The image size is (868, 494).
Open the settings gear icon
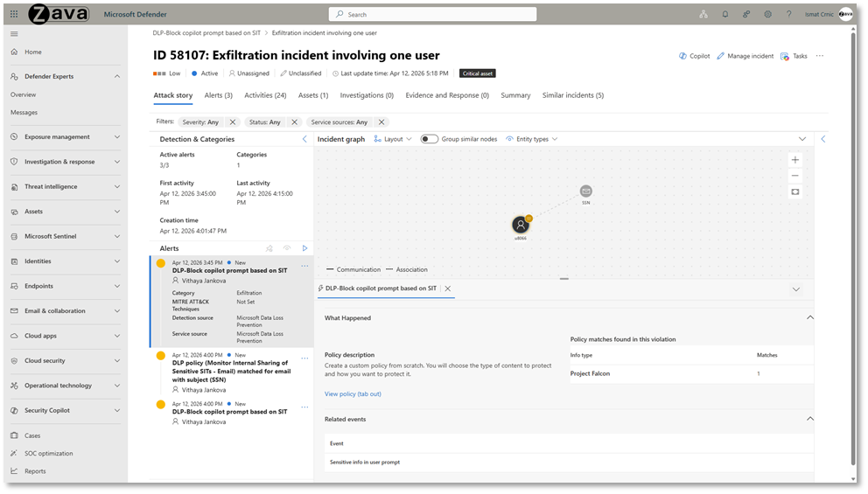(x=767, y=14)
